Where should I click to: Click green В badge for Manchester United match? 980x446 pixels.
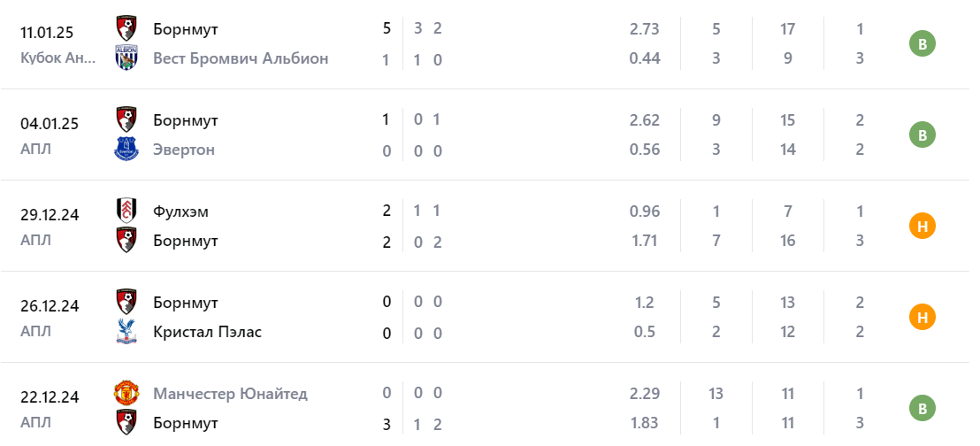pyautogui.click(x=923, y=408)
